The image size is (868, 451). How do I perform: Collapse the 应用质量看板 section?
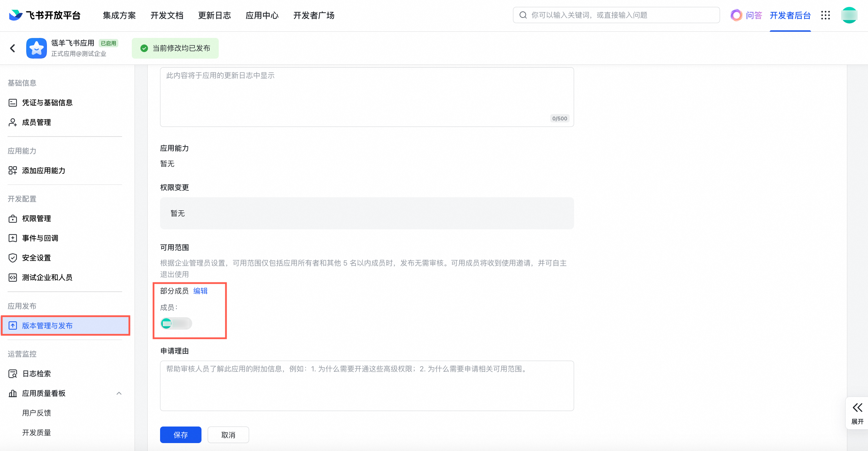click(119, 393)
